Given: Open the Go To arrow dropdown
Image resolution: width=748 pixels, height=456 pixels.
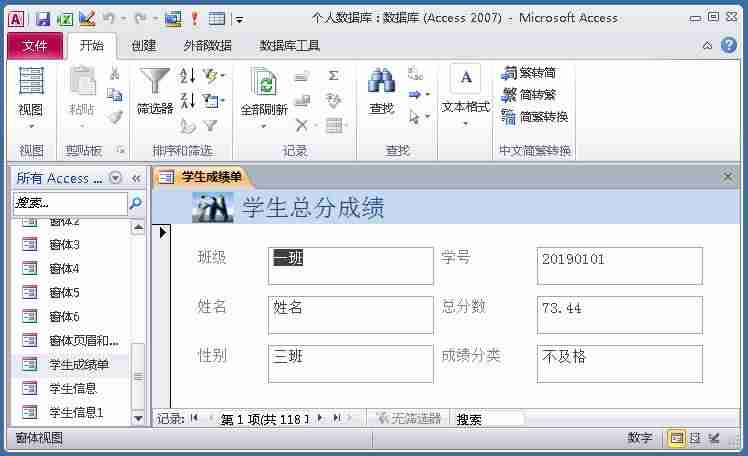Looking at the screenshot, I should [x=419, y=94].
